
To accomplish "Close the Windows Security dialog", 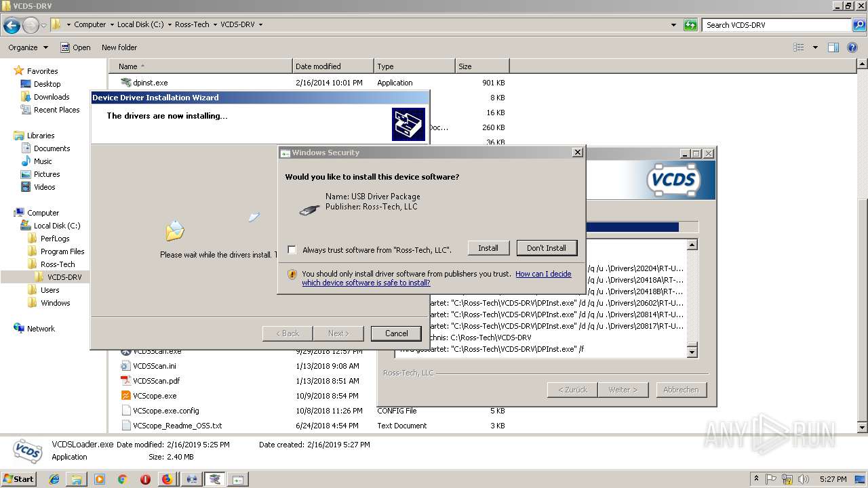I will (x=577, y=152).
